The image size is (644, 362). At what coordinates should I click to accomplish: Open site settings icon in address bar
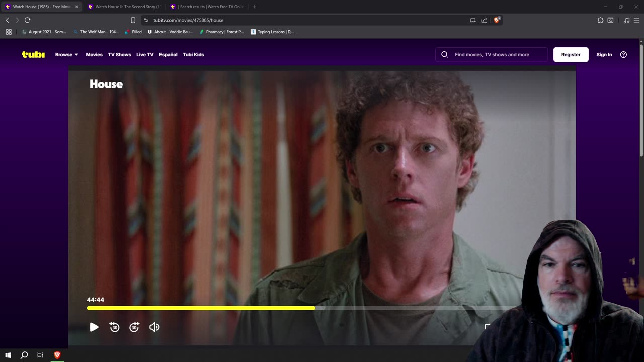click(146, 20)
